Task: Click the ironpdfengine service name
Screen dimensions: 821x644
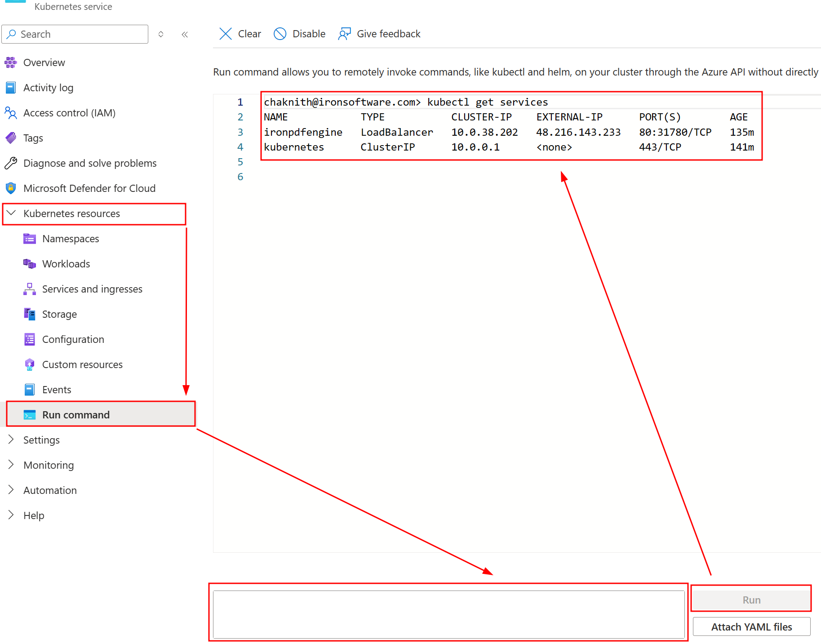Action: [303, 132]
